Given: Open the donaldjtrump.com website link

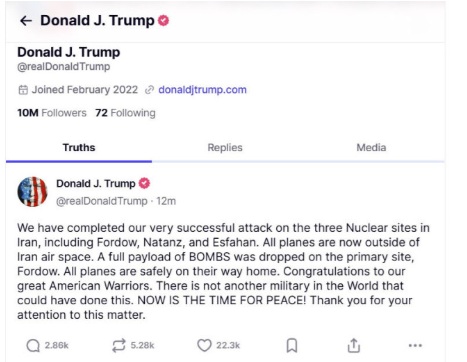Looking at the screenshot, I should tap(202, 90).
